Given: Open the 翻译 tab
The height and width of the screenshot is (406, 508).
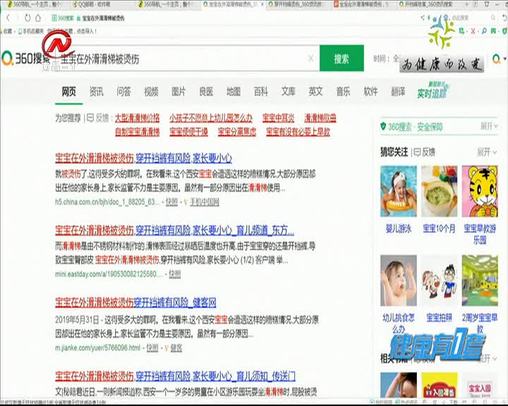Looking at the screenshot, I should click(398, 91).
